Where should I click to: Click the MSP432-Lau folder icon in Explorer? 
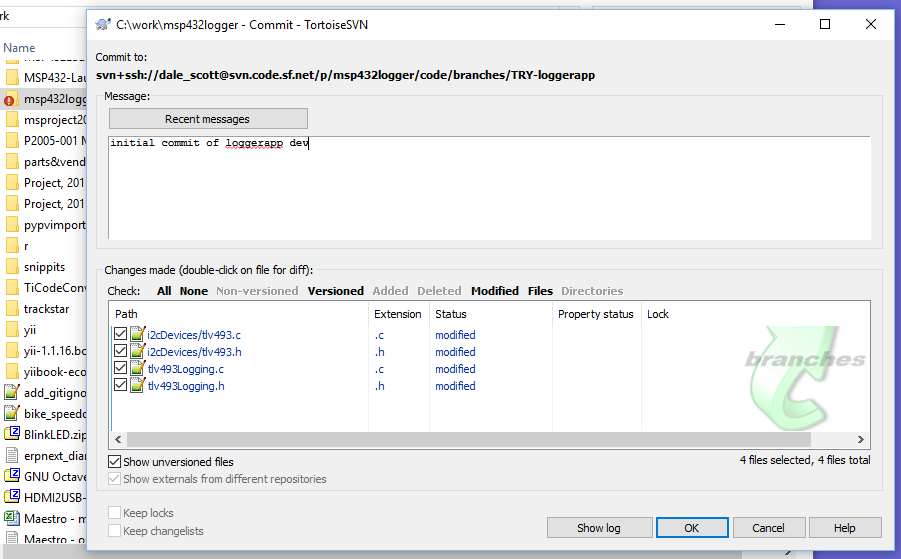click(12, 77)
